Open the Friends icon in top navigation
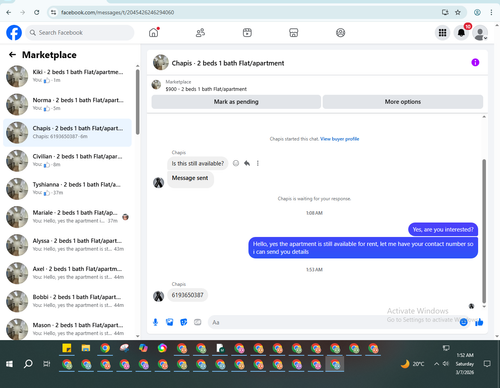Viewport: 500px width, 388px height. coord(200,33)
